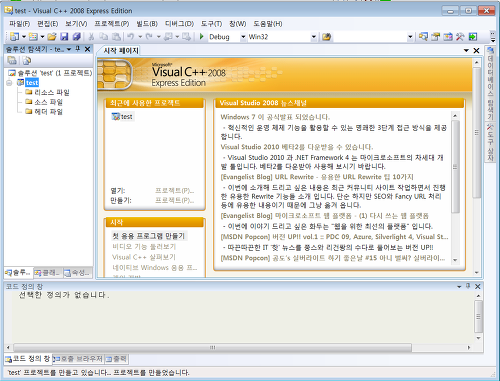Open the Properties Window toolbar icon
Image resolution: width=500 pixels, height=381 pixels.
[435, 37]
